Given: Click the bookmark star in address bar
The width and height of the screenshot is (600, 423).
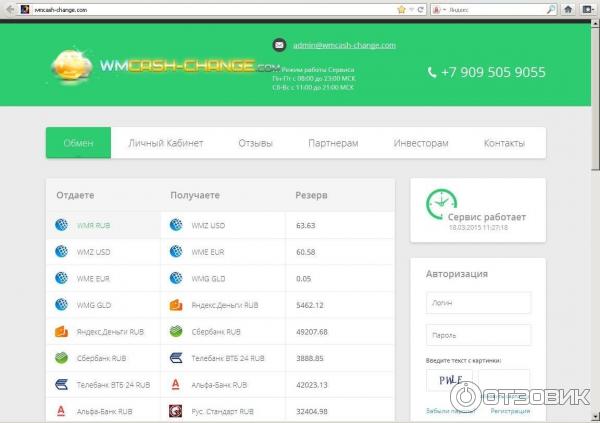Looking at the screenshot, I should pos(401,8).
